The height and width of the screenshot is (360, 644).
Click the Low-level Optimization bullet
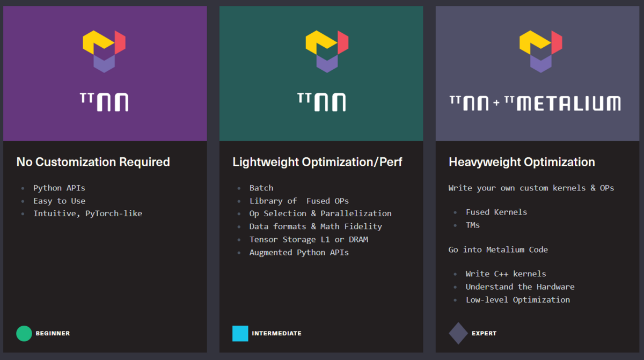click(x=518, y=299)
